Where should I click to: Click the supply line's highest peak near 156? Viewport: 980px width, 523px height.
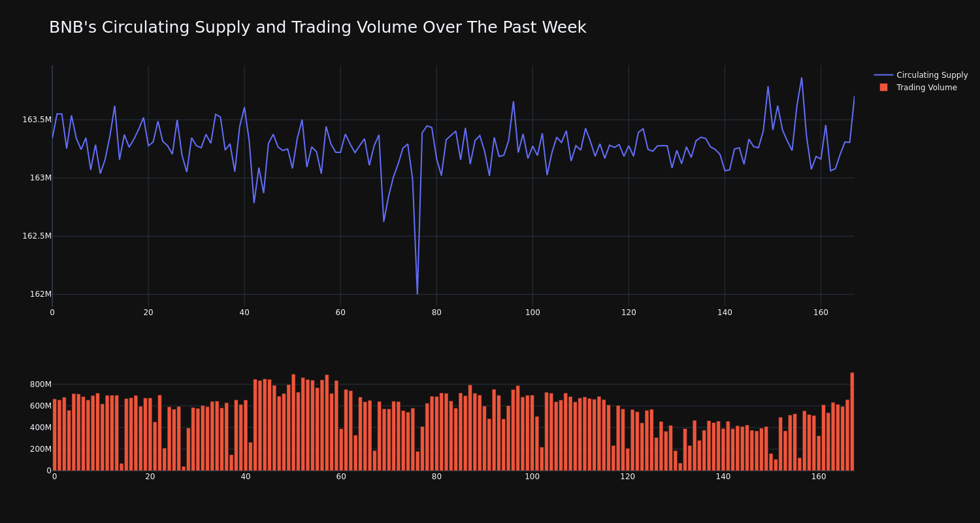click(x=802, y=78)
